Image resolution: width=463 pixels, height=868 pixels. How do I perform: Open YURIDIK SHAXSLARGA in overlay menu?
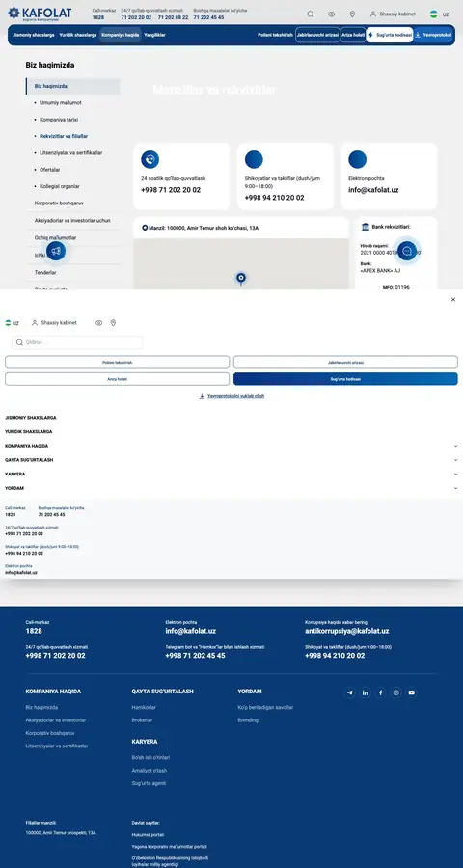(29, 431)
